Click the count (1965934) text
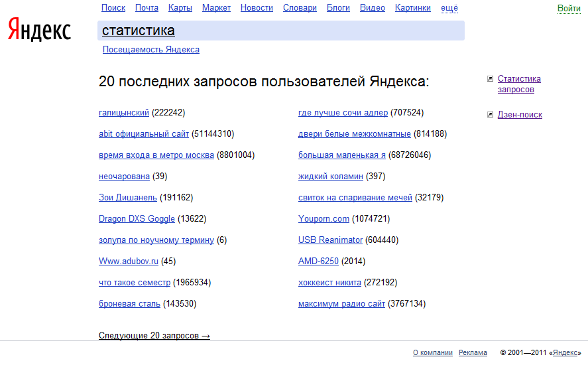 coord(192,283)
